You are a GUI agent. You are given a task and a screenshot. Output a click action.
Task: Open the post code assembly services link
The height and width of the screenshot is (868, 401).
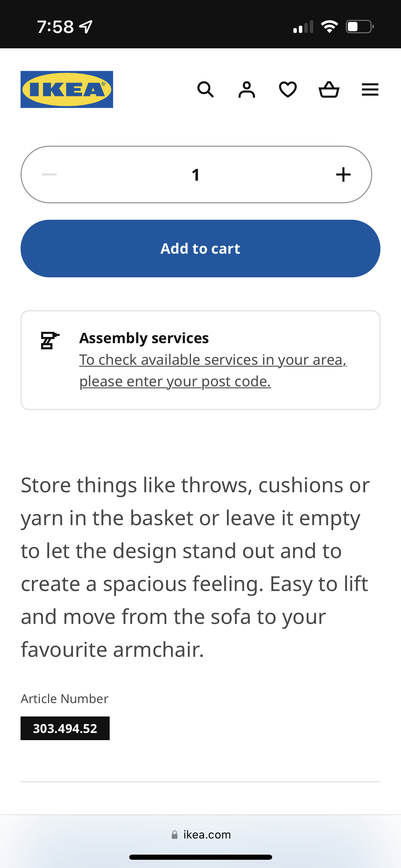pos(213,371)
